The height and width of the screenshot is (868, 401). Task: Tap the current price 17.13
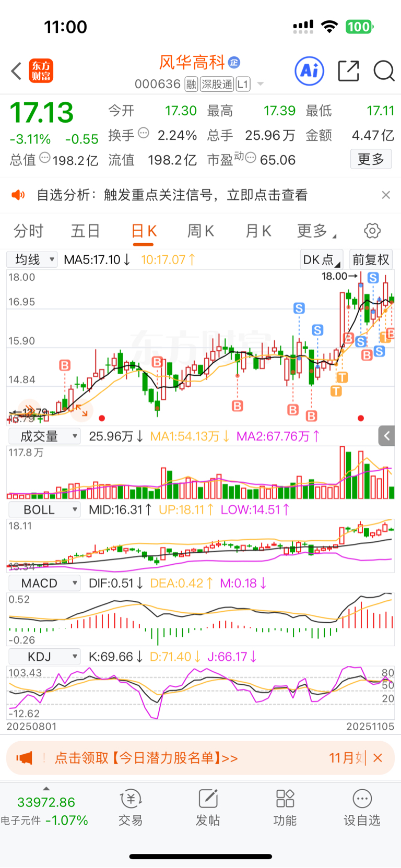pos(42,113)
